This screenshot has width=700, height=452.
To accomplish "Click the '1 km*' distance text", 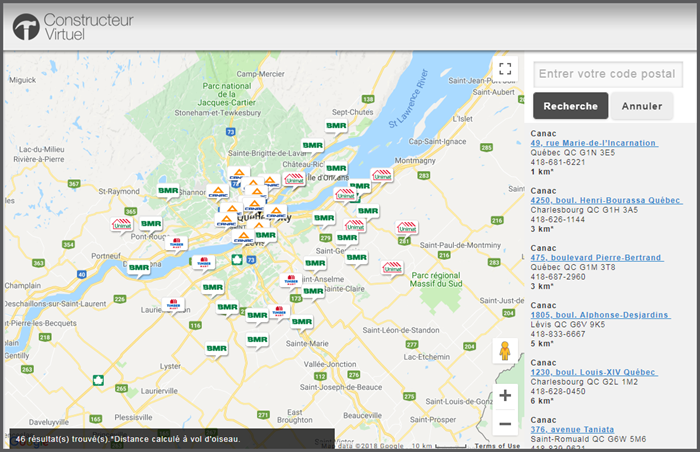I will tap(542, 172).
